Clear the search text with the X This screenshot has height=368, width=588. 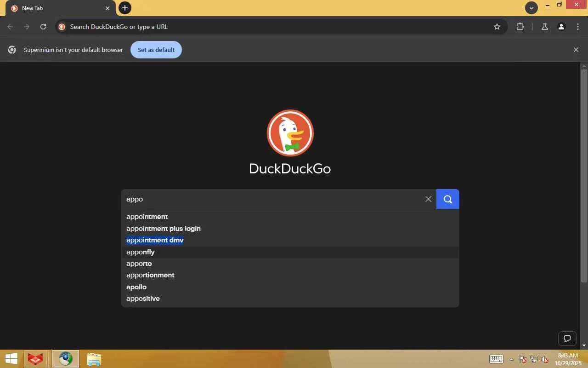(x=429, y=199)
